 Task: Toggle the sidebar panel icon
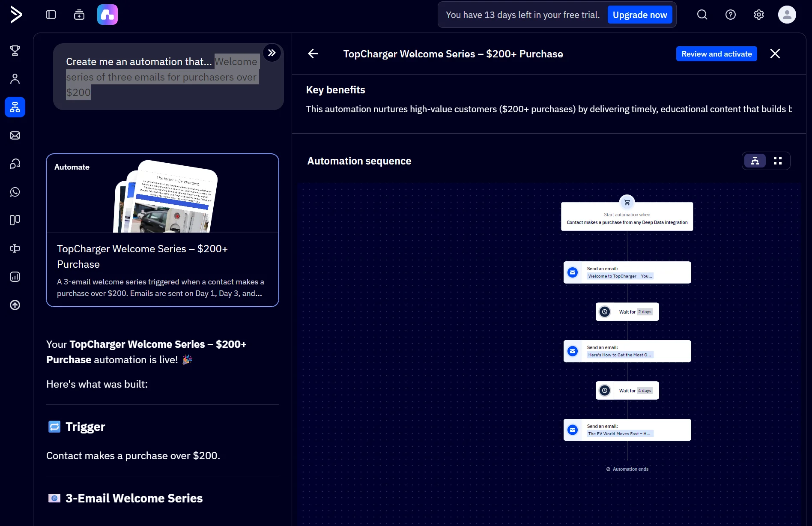pyautogui.click(x=51, y=15)
